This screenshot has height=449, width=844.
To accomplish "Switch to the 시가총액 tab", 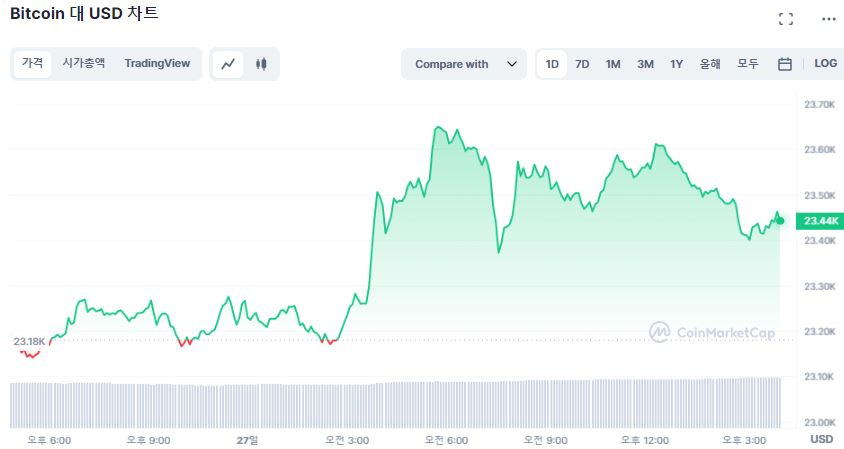I will (84, 64).
